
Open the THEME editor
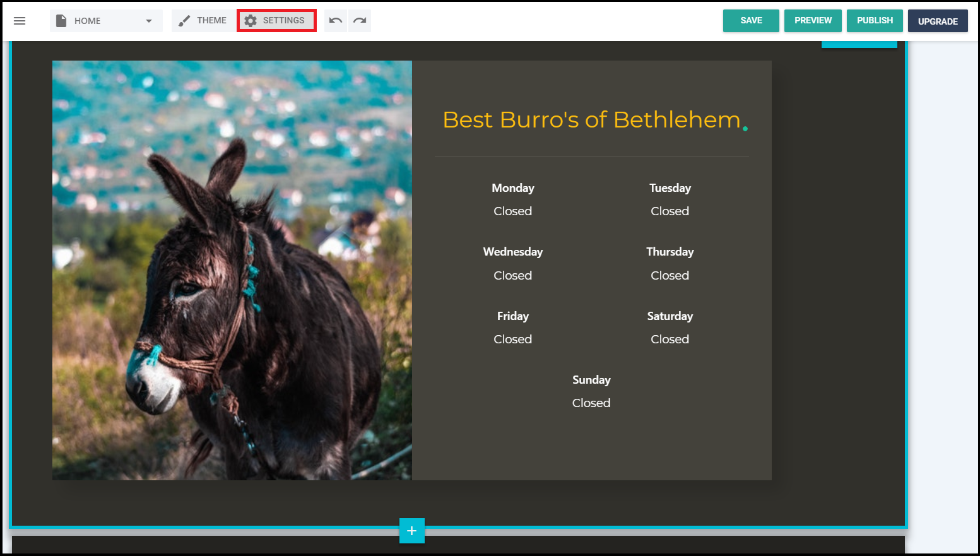203,21
